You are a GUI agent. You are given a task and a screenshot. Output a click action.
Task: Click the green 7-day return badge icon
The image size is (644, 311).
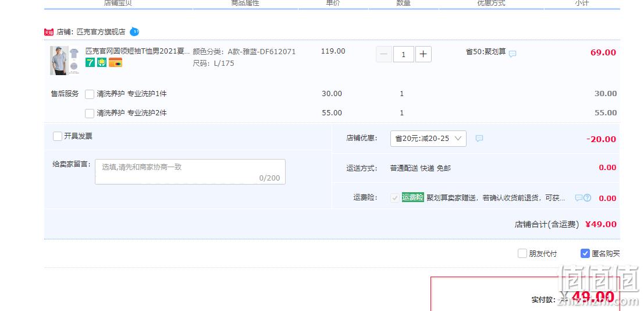(90, 62)
